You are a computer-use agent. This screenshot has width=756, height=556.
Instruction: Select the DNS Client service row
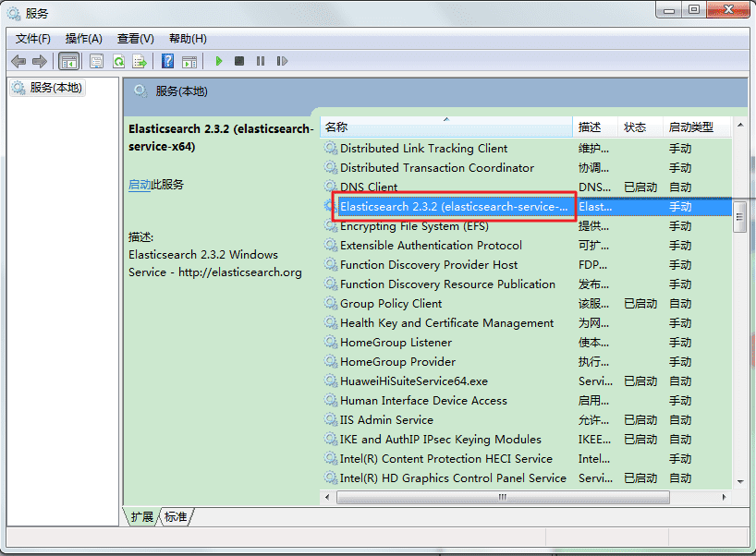pos(526,187)
